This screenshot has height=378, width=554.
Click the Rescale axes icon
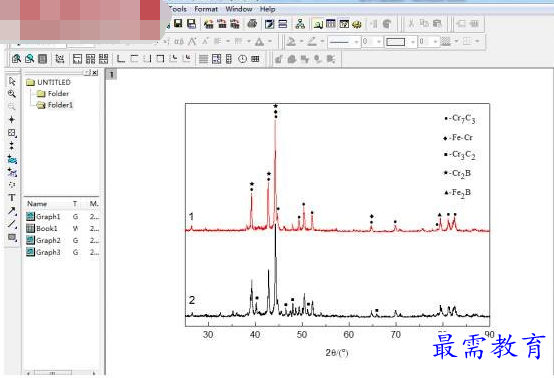(60, 59)
